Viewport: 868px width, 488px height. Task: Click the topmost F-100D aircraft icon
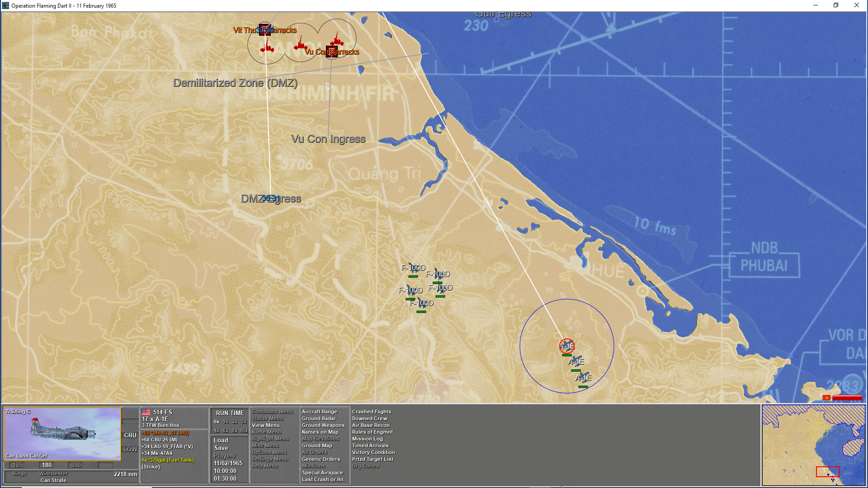tap(413, 268)
